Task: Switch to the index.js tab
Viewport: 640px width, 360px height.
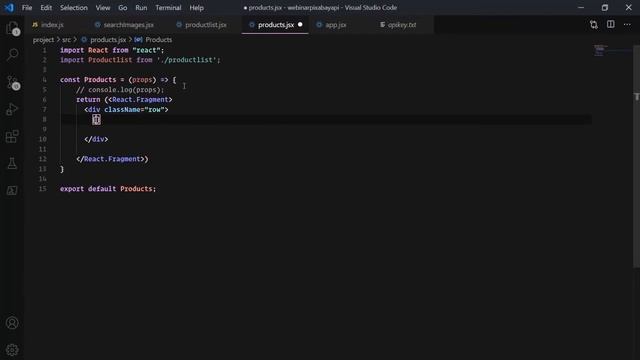Action: click(x=52, y=25)
